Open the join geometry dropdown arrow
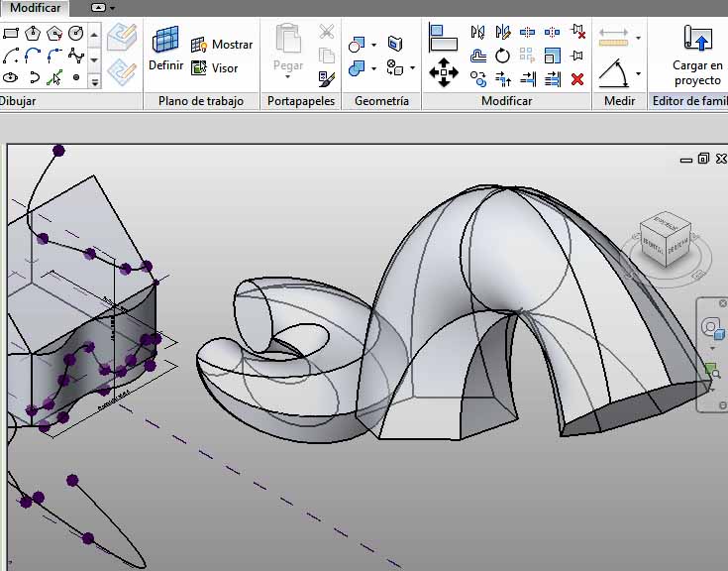The height and width of the screenshot is (571, 728). [x=373, y=68]
